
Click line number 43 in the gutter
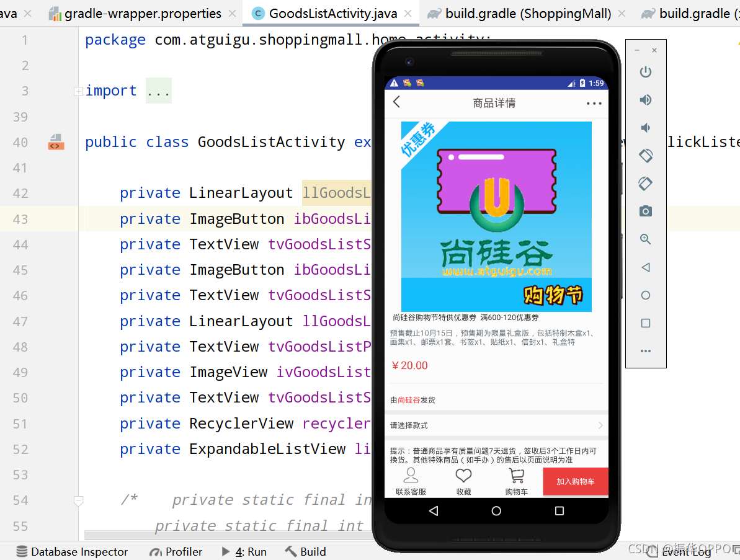20,220
